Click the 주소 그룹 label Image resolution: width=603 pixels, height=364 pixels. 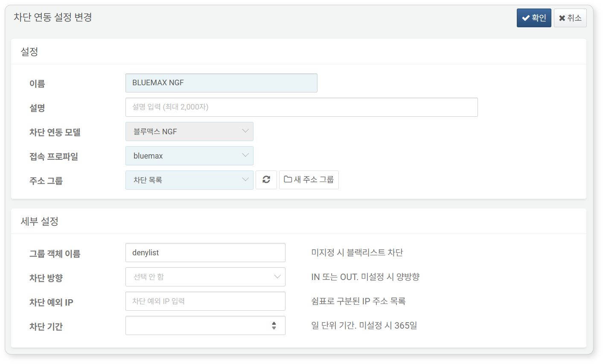coord(46,181)
